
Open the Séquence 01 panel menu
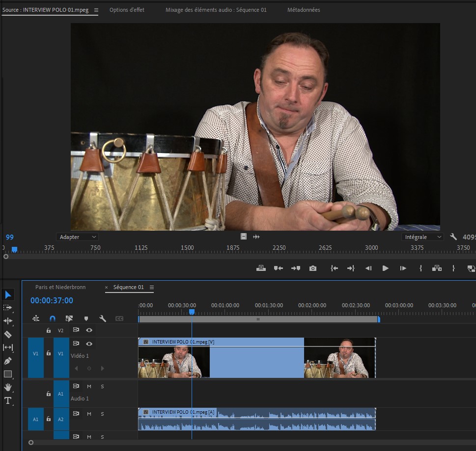(151, 287)
